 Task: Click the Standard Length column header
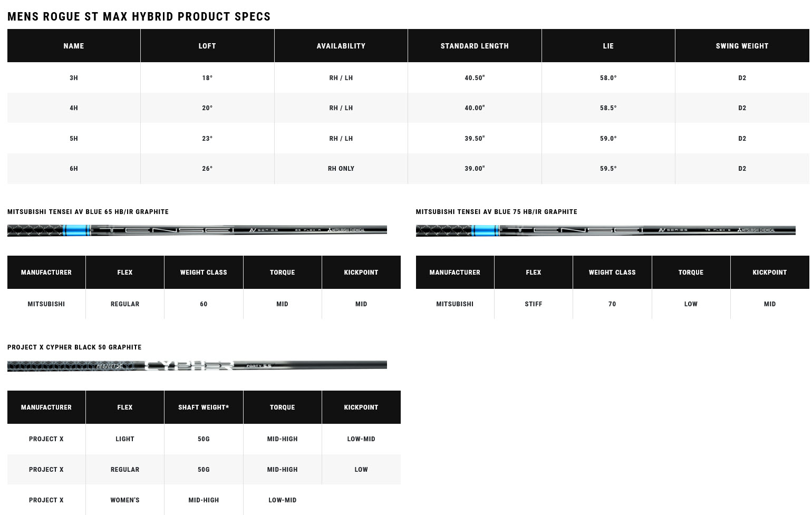click(x=475, y=46)
